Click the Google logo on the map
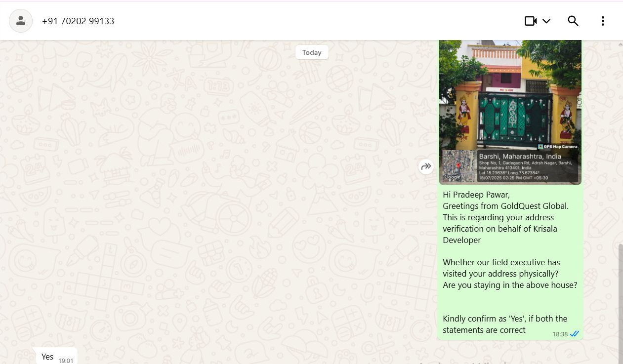This screenshot has width=623, height=364. (452, 177)
